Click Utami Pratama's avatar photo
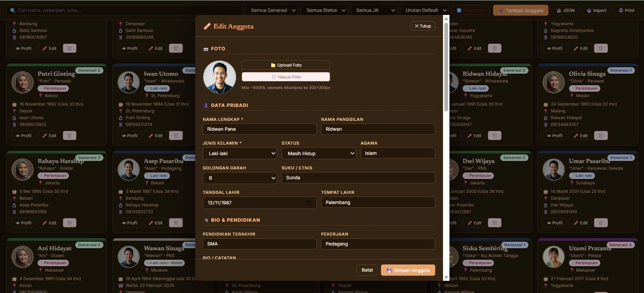644x293 pixels. click(554, 257)
